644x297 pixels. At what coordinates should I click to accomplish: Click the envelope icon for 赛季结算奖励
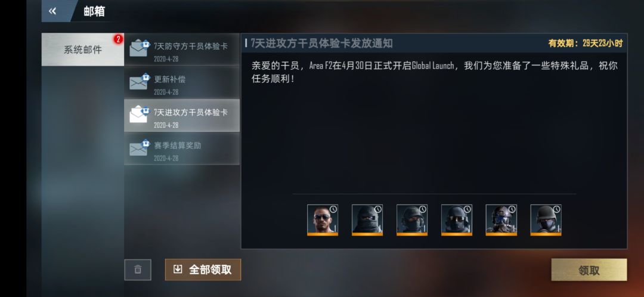click(x=139, y=148)
